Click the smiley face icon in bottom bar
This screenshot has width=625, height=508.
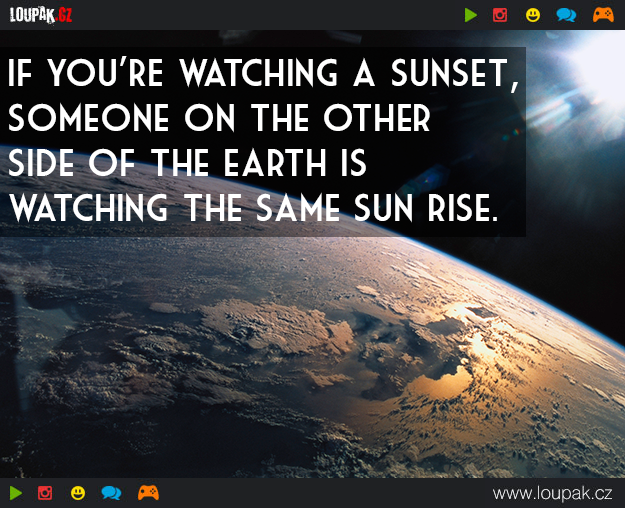(77, 493)
